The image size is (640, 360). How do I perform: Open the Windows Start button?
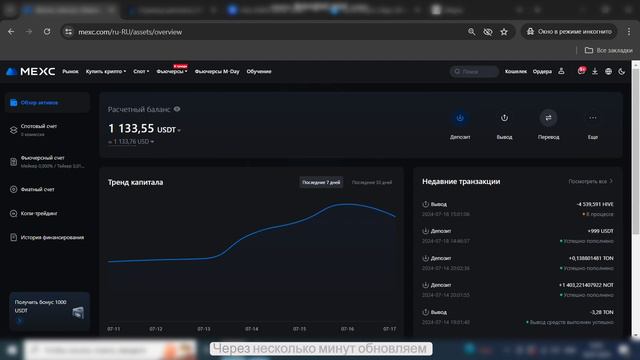tap(11, 350)
